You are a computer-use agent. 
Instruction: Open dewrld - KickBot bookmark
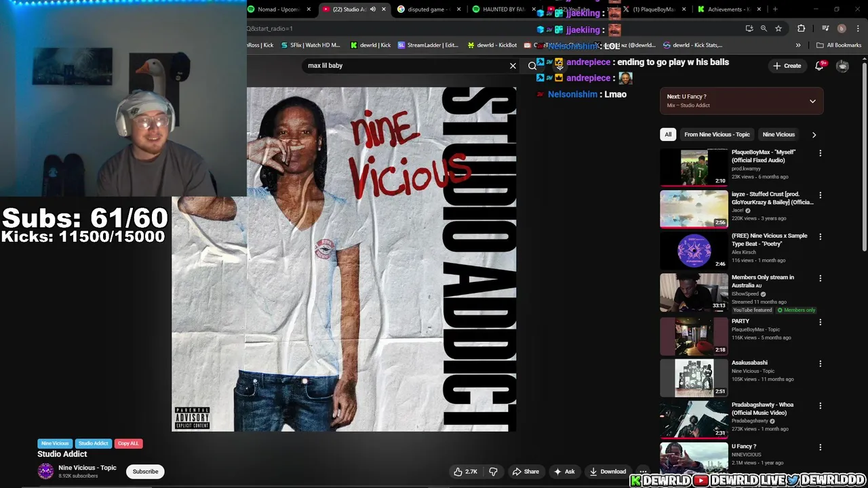tap(492, 45)
